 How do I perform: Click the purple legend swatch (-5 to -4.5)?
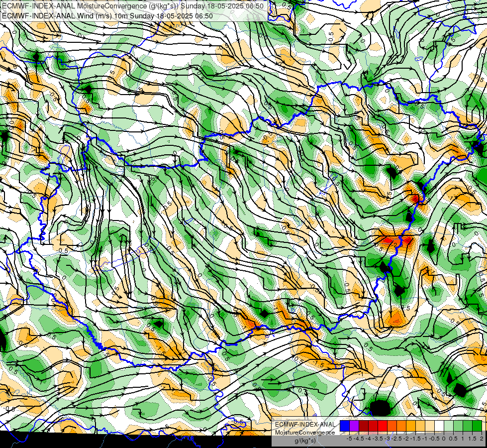pos(354,426)
